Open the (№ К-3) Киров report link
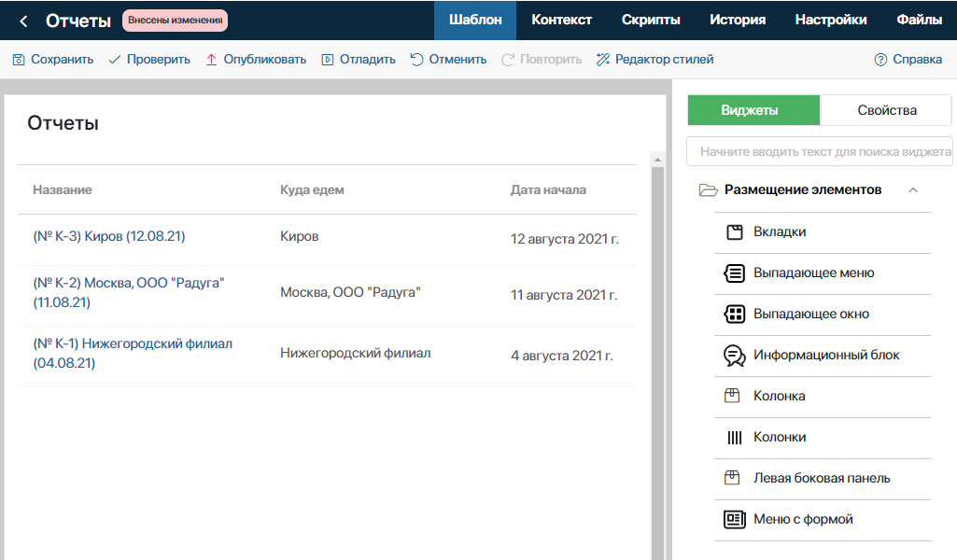The width and height of the screenshot is (957, 560). pos(109,237)
